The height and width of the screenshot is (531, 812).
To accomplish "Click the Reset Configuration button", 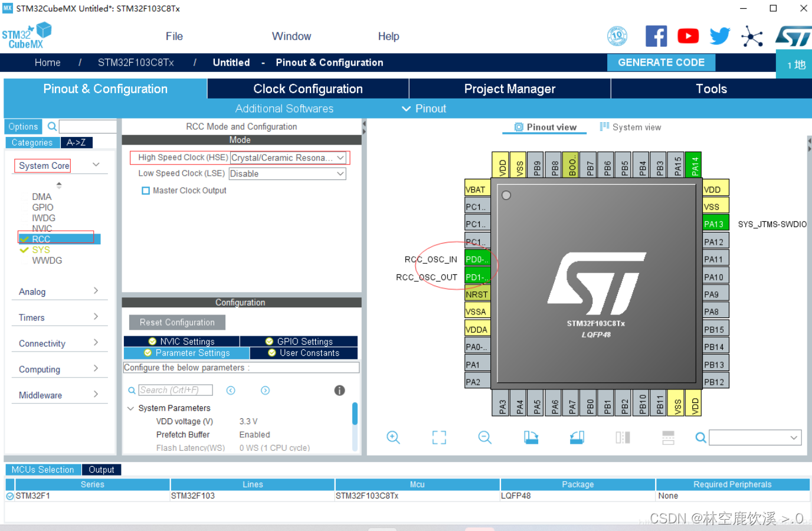I will [x=176, y=322].
